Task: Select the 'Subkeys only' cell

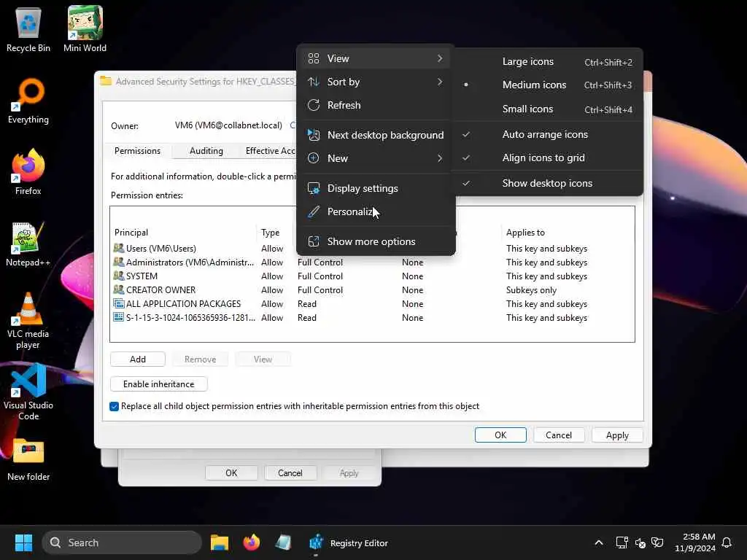Action: tap(531, 290)
